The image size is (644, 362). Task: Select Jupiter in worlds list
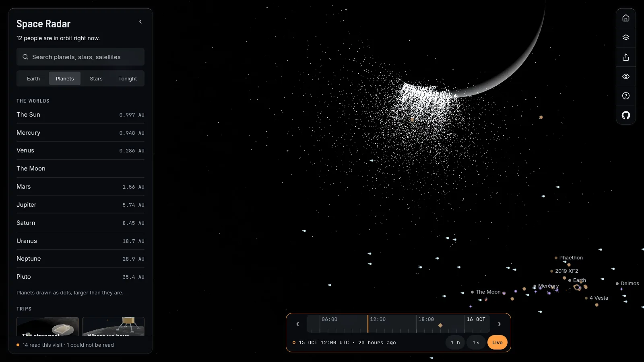pos(80,205)
